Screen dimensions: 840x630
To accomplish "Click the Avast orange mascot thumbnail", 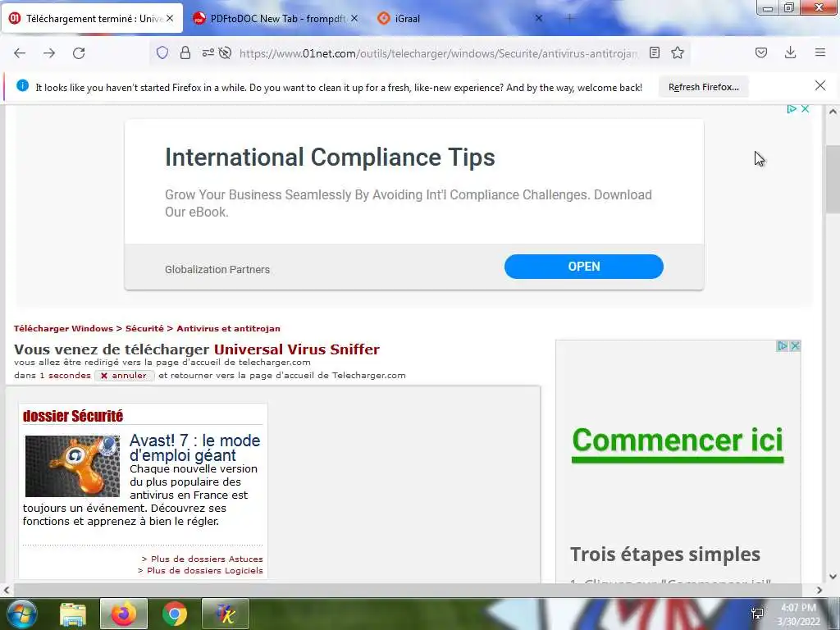I will tap(73, 466).
